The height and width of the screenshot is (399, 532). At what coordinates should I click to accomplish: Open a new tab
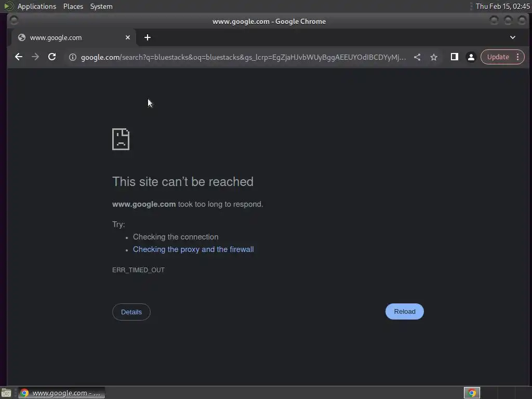tap(148, 37)
